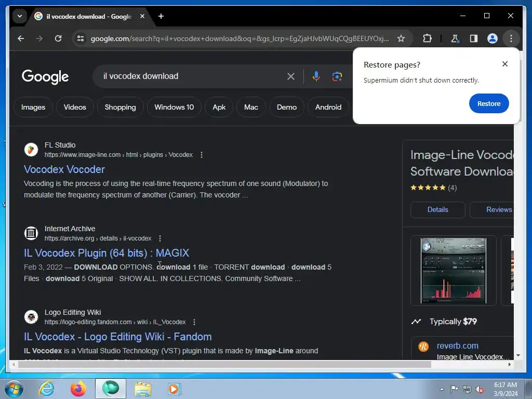This screenshot has height=399, width=532.
Task: Click the Logo Editing Wiki favicon
Action: point(31,317)
